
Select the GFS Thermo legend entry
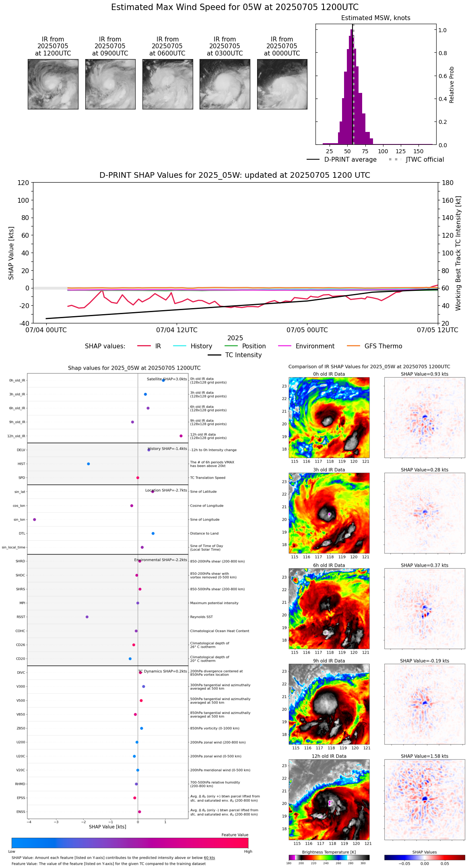point(374,346)
